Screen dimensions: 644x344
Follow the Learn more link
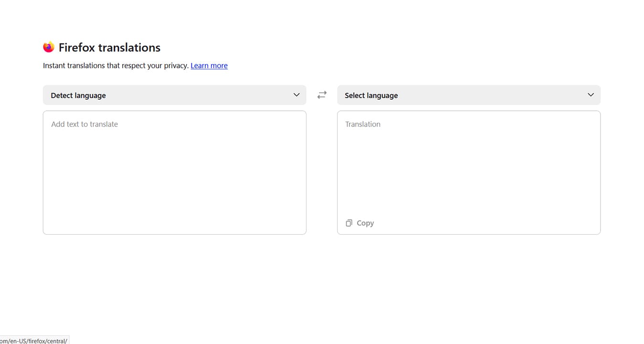coord(209,65)
